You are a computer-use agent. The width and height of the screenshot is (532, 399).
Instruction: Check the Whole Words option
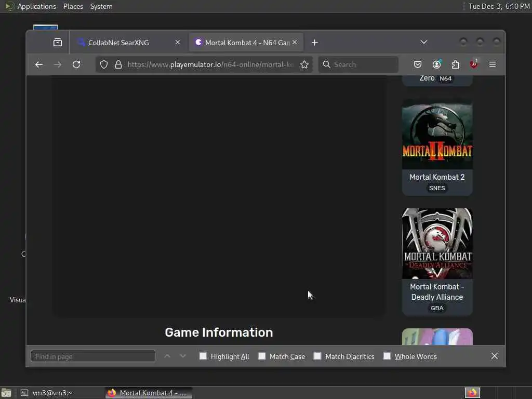(387, 356)
